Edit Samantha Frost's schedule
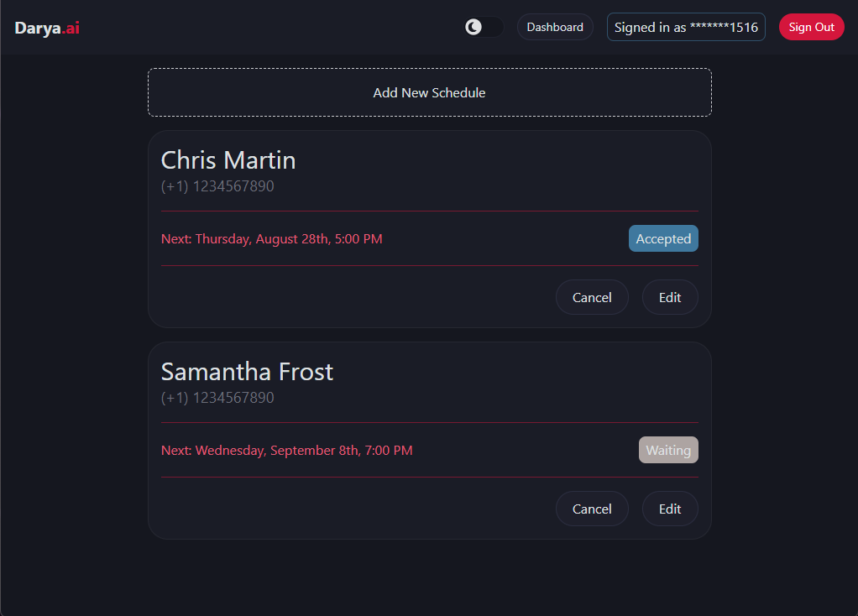Screen dimensions: 858x616 click(670, 509)
